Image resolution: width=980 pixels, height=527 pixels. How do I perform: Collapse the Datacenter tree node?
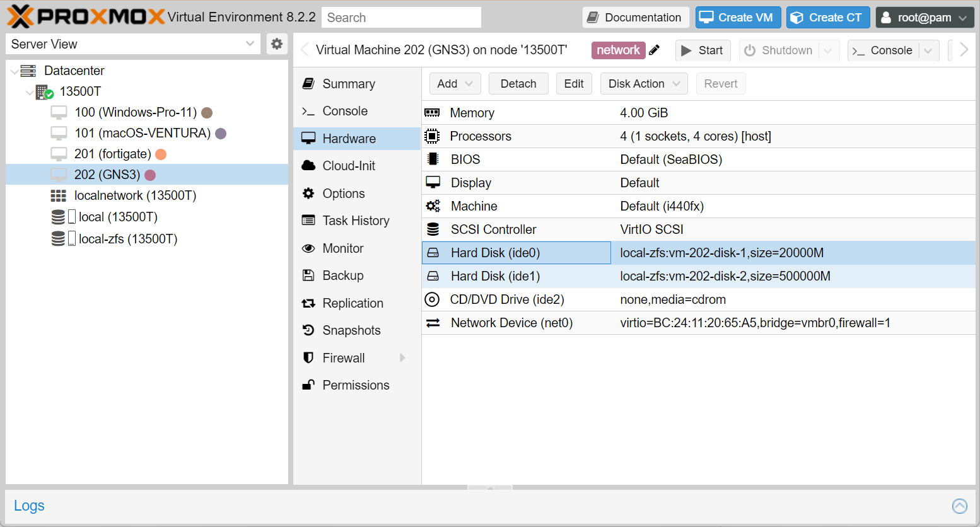point(14,71)
